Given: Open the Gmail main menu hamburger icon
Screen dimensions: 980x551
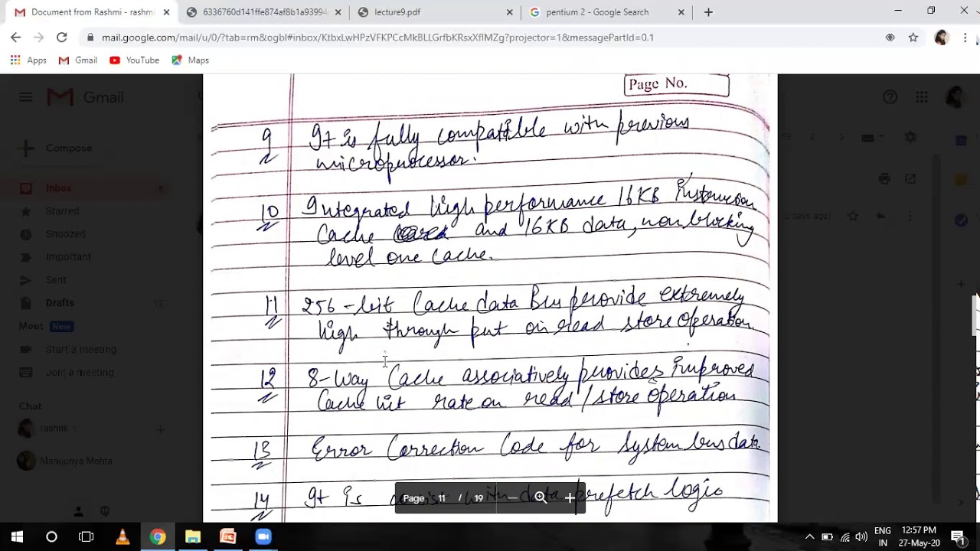Looking at the screenshot, I should [26, 97].
